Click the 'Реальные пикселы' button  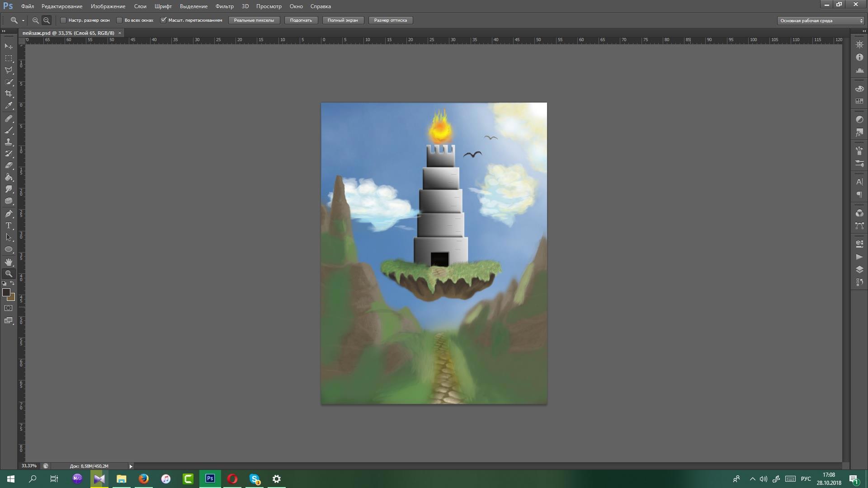(x=254, y=20)
